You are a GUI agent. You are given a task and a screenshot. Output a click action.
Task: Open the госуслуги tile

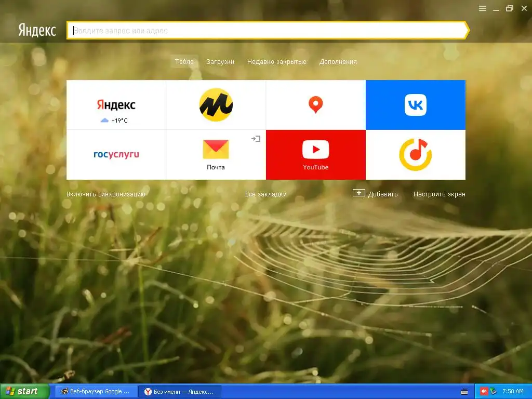(x=116, y=155)
